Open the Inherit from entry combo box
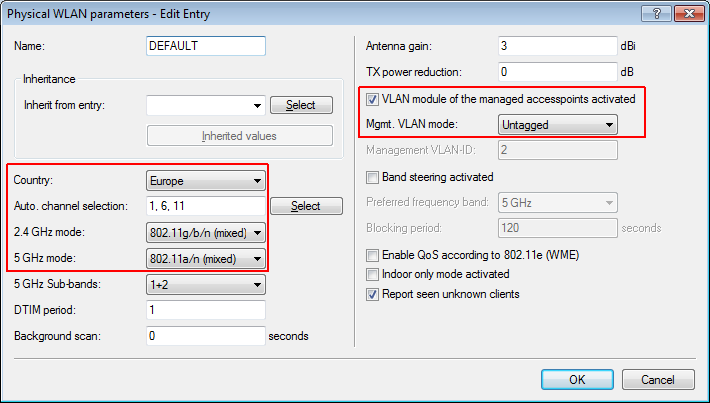Image resolution: width=710 pixels, height=403 pixels. (x=206, y=105)
